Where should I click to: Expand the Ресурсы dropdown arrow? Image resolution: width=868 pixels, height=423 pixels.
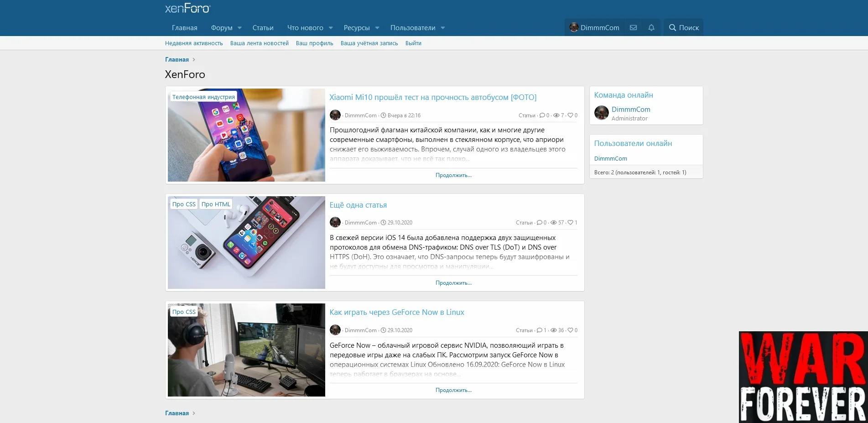(377, 28)
